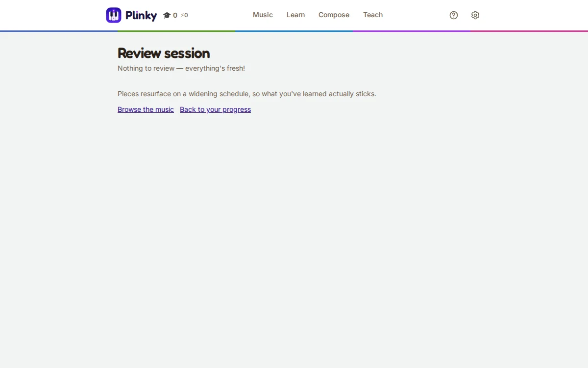Viewport: 588px width, 368px height.
Task: Open the settings gear icon
Action: coord(475,15)
